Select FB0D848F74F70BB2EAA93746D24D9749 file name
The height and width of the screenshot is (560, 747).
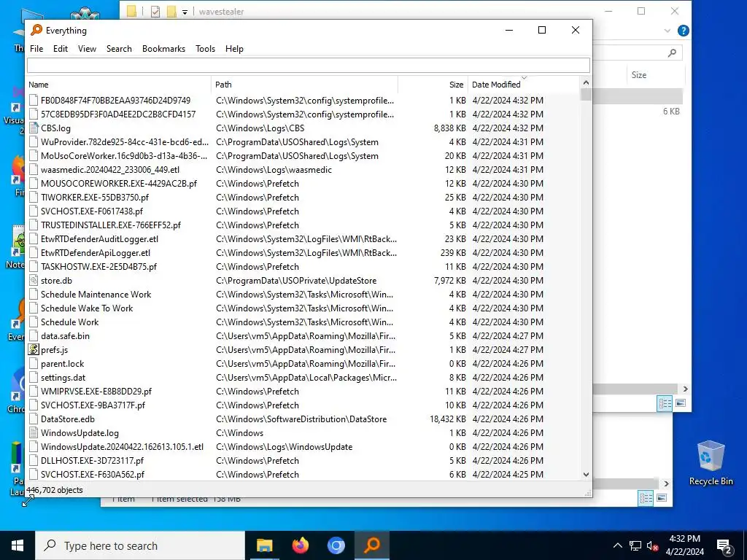115,101
